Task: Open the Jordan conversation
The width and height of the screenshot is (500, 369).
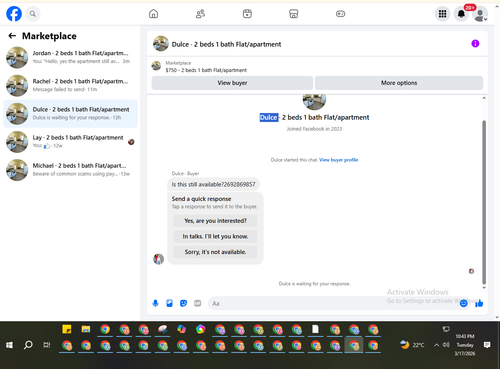Action: [70, 57]
